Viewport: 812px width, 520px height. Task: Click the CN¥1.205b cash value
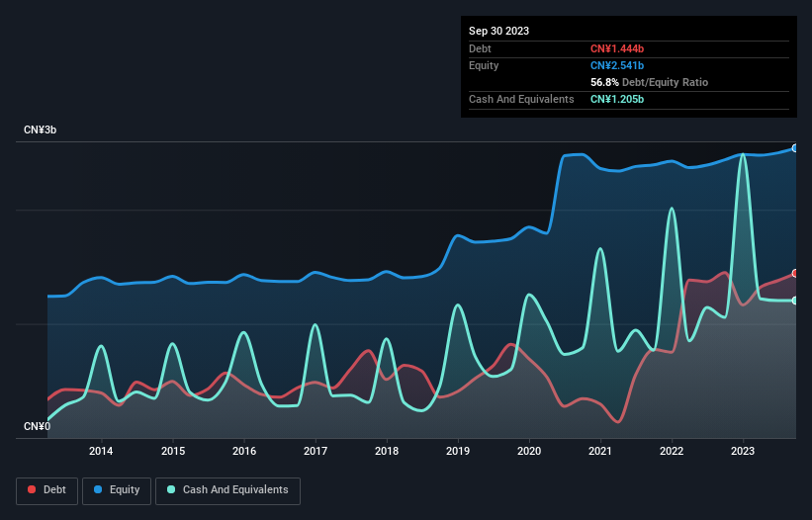pyautogui.click(x=617, y=99)
